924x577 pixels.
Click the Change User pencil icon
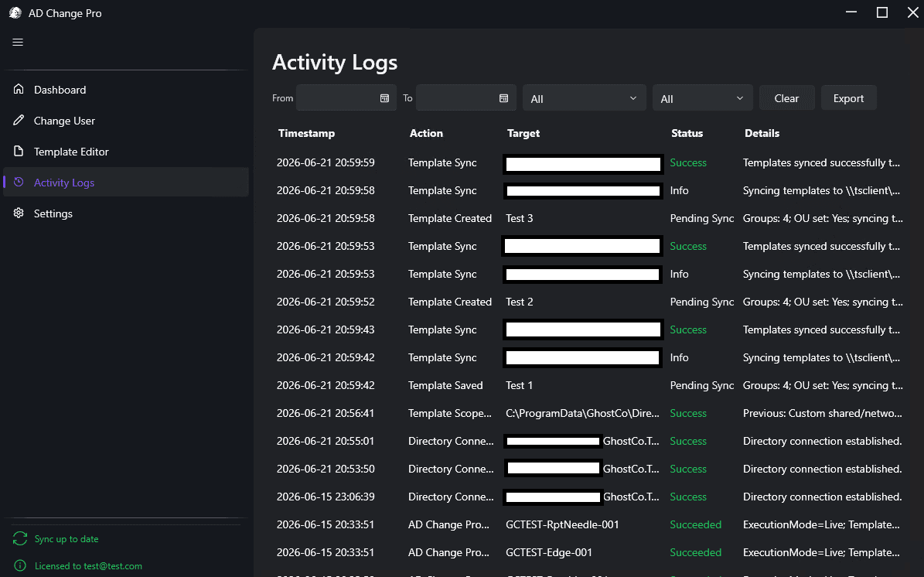(19, 120)
